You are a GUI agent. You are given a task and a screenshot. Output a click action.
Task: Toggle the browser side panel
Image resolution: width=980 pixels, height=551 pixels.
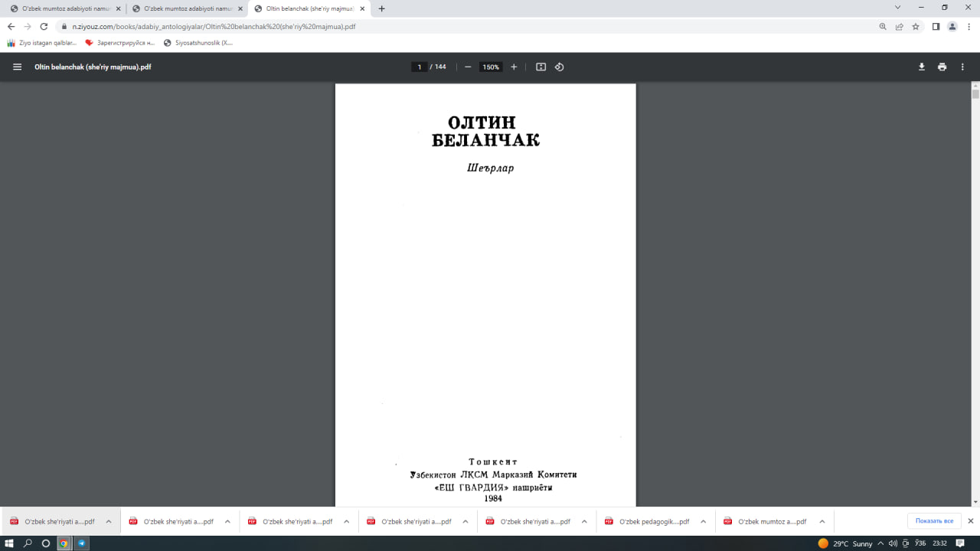(x=936, y=26)
